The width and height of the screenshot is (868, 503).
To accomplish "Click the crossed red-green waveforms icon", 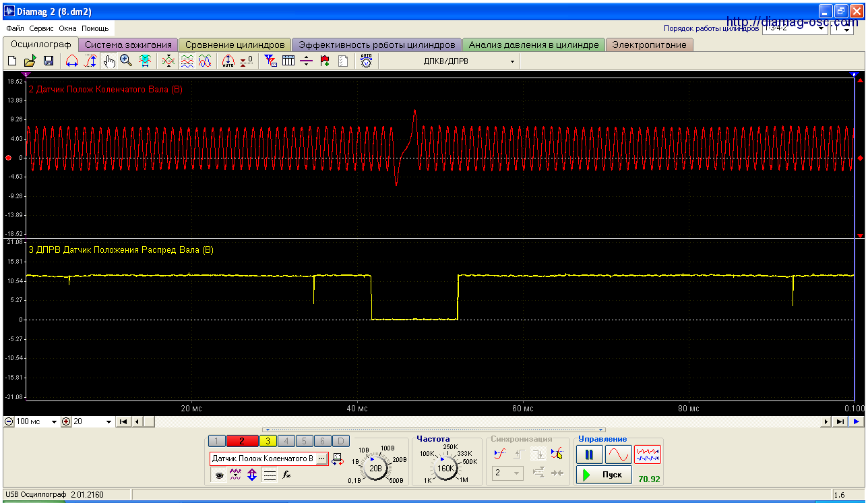I will 169,61.
